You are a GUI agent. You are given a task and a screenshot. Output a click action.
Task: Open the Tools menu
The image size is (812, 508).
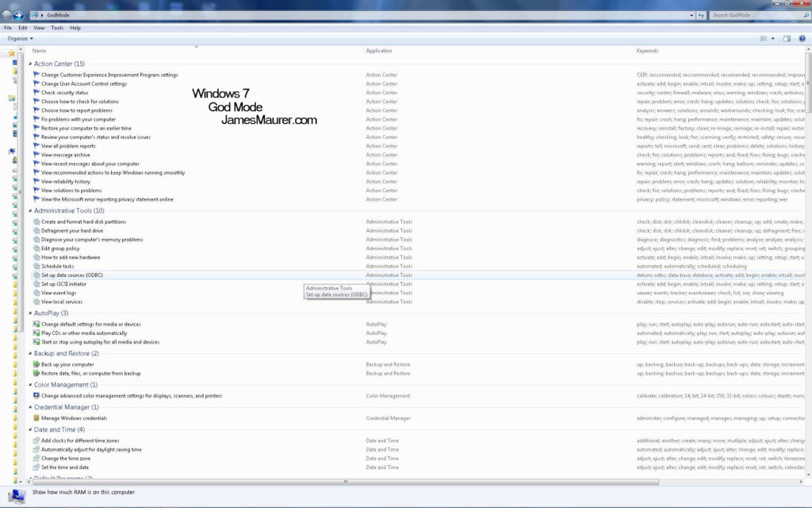tap(57, 27)
